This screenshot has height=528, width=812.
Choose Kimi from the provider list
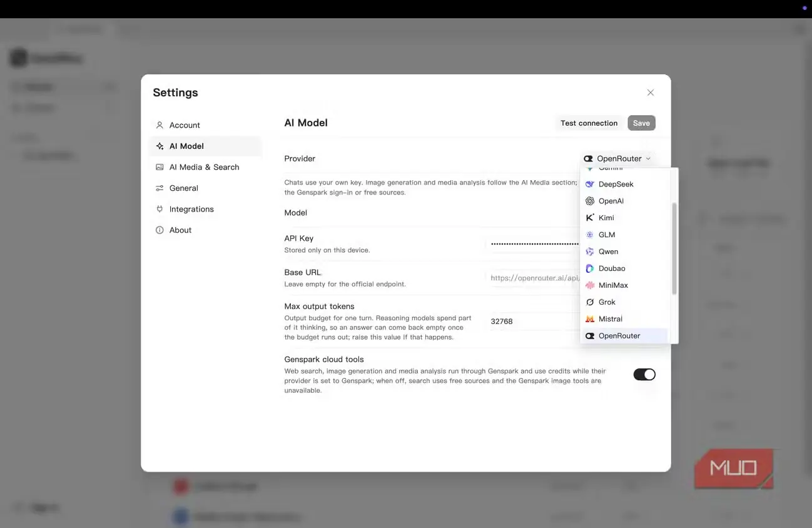(625, 218)
